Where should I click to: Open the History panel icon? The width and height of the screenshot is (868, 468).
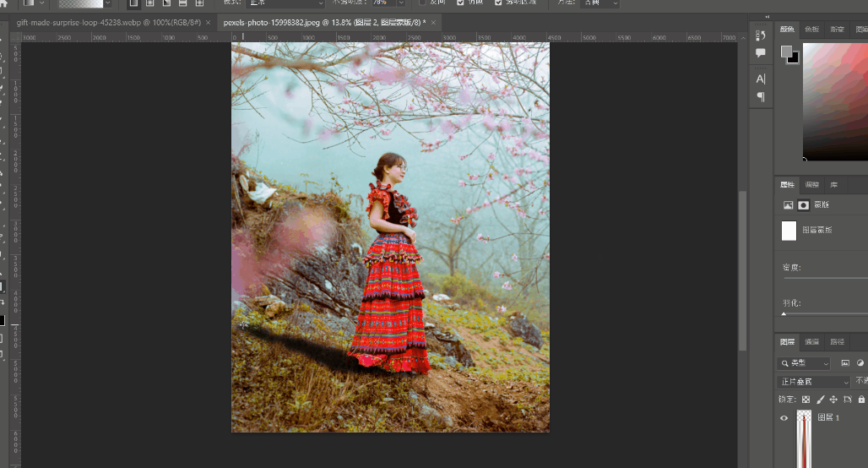(761, 35)
